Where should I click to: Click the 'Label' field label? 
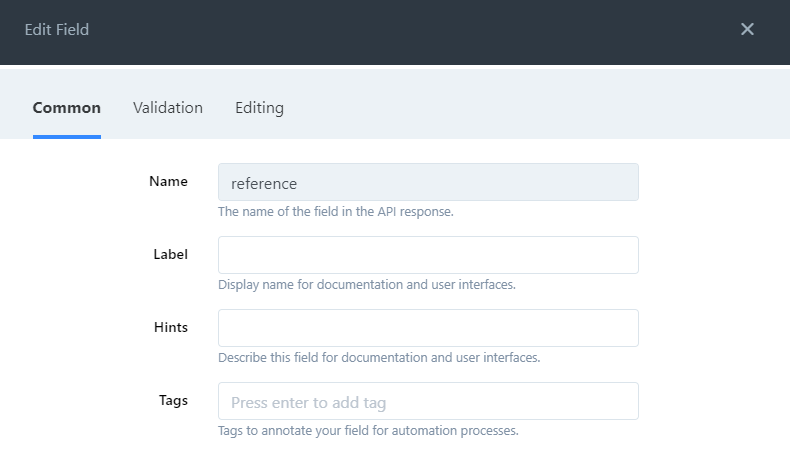click(170, 254)
